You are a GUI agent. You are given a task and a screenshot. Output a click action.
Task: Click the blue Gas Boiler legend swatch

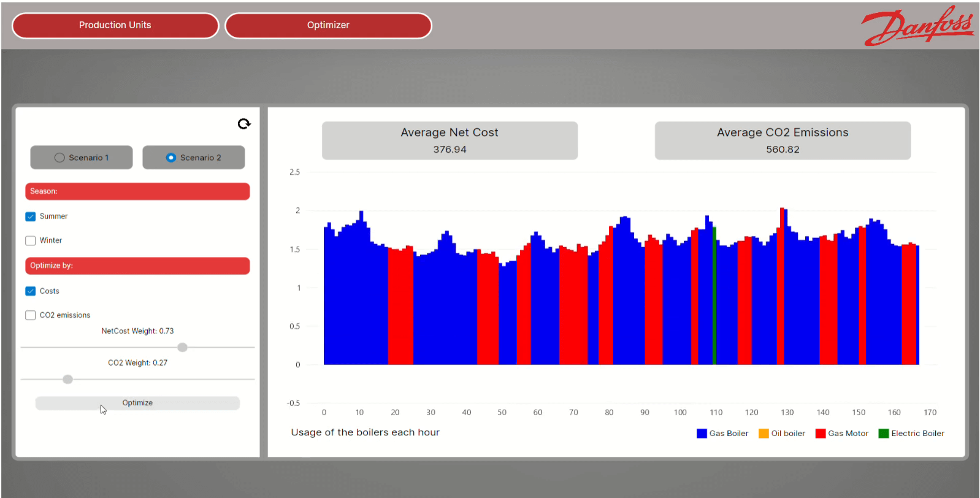pyautogui.click(x=702, y=434)
